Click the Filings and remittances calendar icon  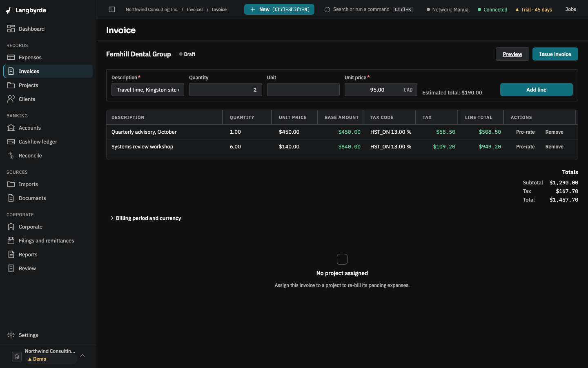(x=11, y=240)
